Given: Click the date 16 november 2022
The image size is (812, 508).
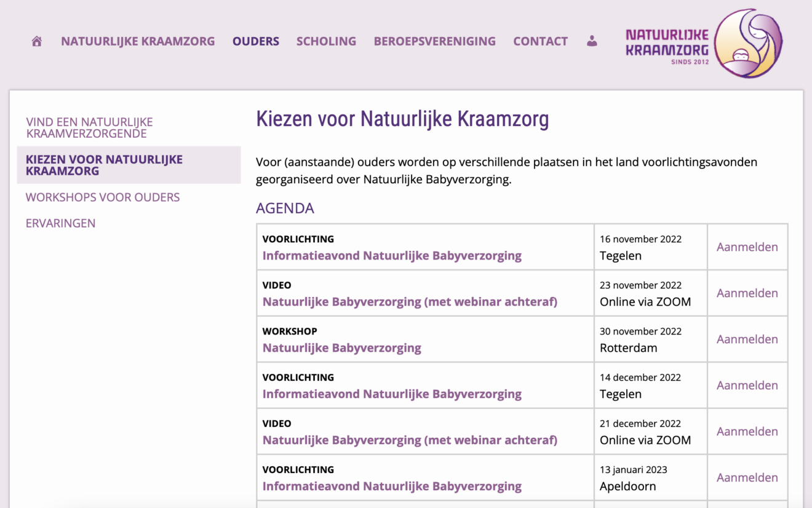Looking at the screenshot, I should click(641, 239).
